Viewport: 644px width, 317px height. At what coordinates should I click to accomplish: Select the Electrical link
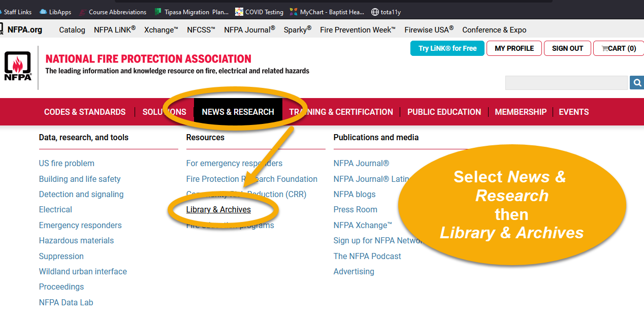point(55,209)
